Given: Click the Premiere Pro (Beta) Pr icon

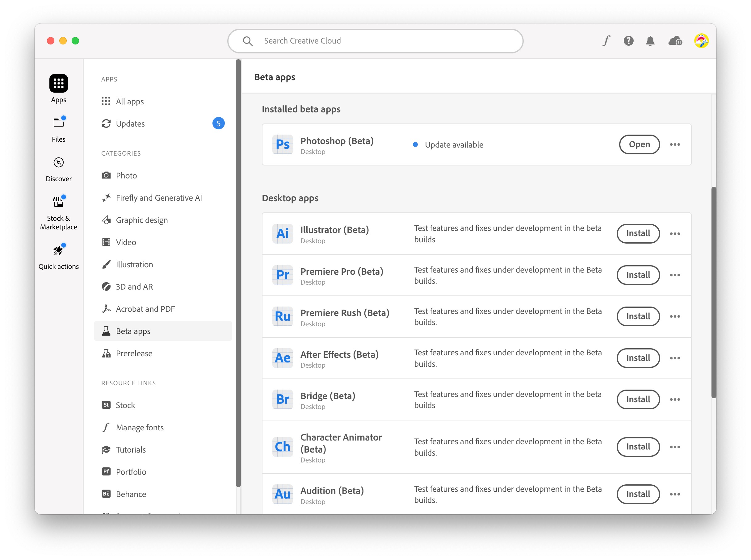Looking at the screenshot, I should [283, 275].
